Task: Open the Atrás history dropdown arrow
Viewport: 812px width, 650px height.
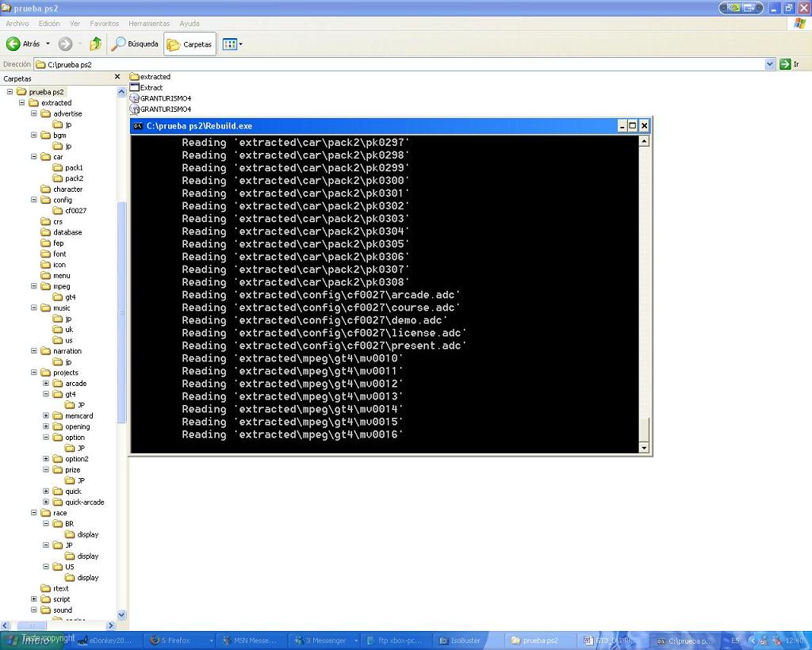Action: click(48, 44)
